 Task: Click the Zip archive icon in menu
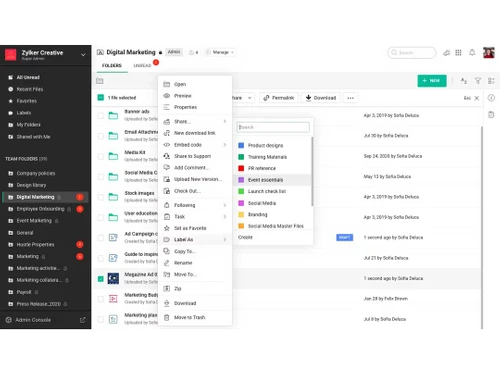point(167,289)
